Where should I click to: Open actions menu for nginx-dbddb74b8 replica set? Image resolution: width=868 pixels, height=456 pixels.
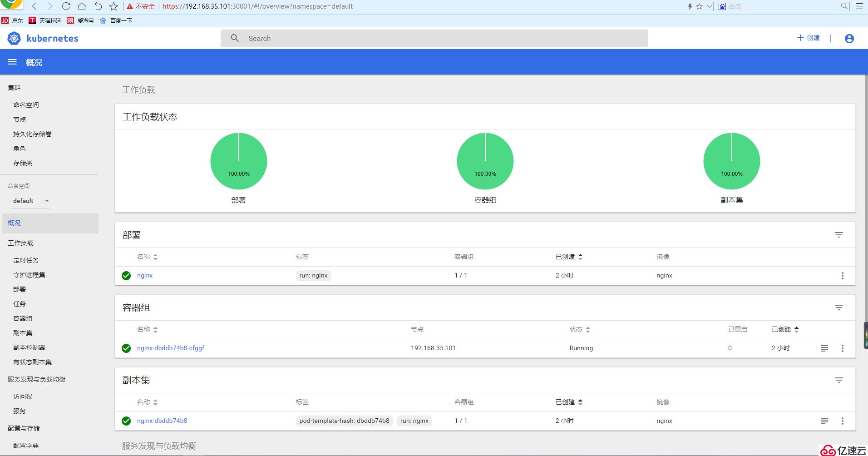coord(842,421)
